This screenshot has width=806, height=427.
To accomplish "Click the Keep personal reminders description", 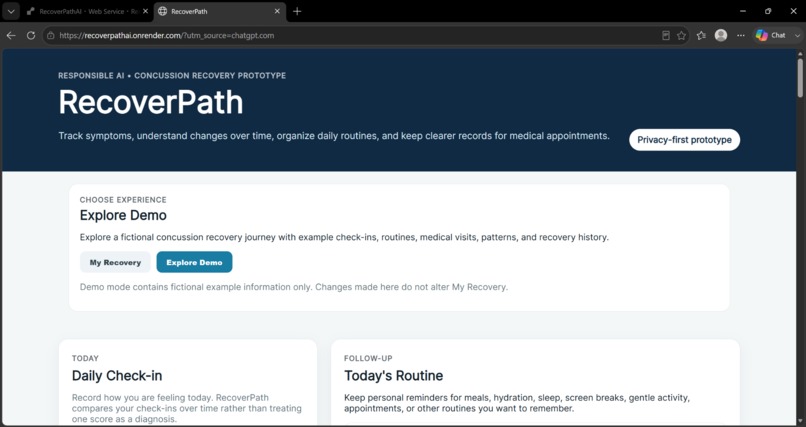I will tap(517, 403).
